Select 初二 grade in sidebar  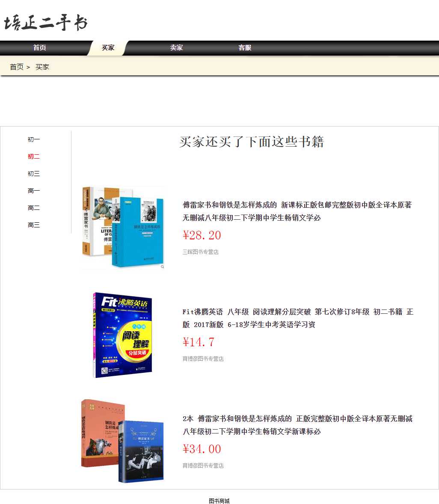[x=34, y=157]
